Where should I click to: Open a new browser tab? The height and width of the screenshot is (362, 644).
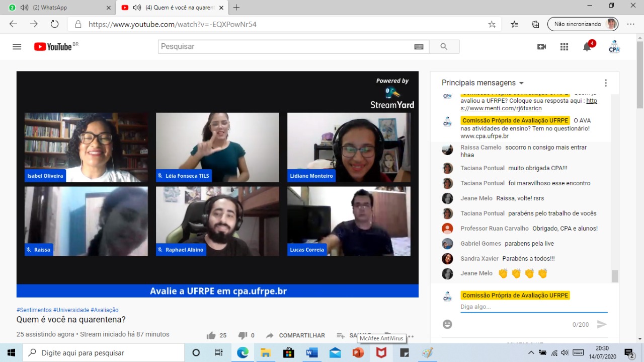pos(236,8)
